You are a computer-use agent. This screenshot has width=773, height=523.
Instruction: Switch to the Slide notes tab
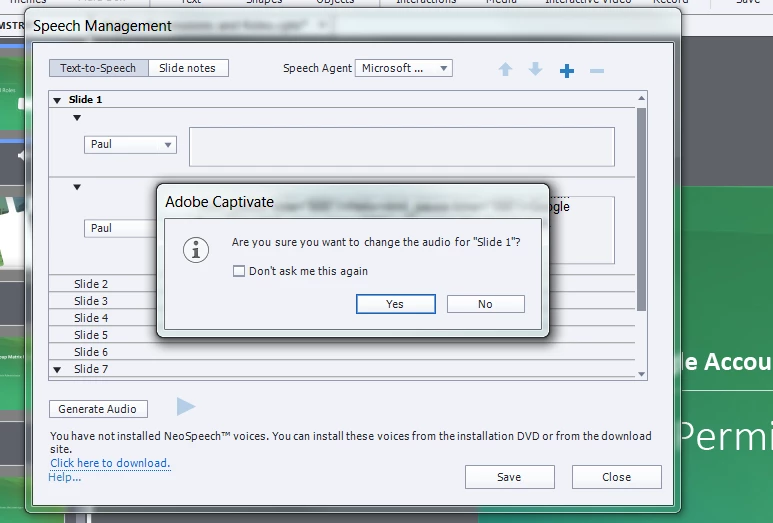pos(188,68)
